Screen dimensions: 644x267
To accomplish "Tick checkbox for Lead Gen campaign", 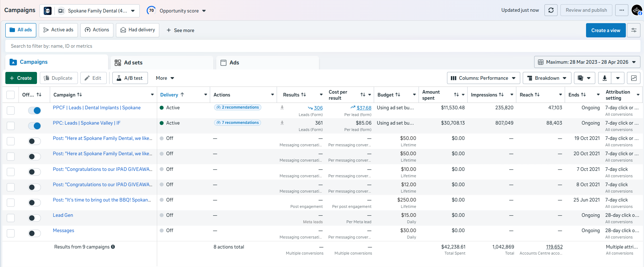I will point(11,218).
